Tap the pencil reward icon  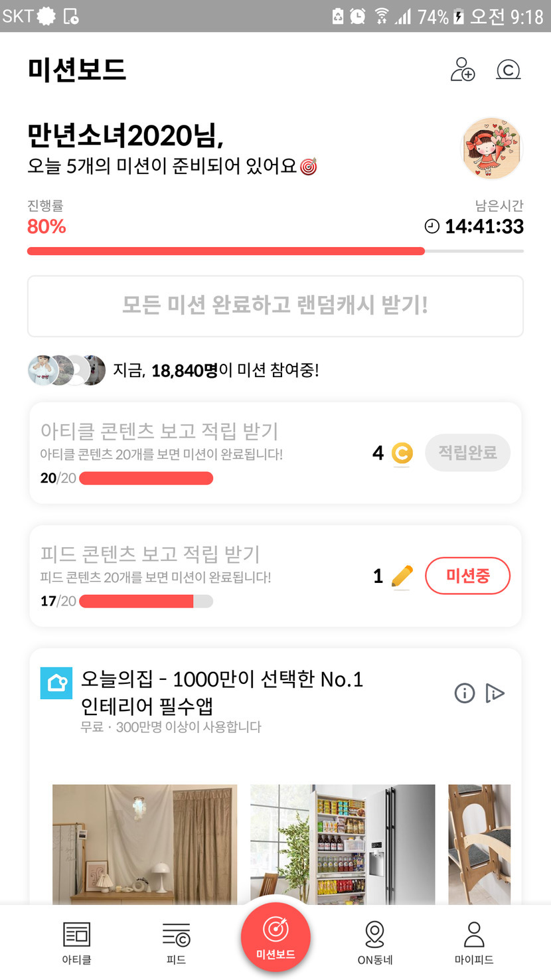[402, 576]
